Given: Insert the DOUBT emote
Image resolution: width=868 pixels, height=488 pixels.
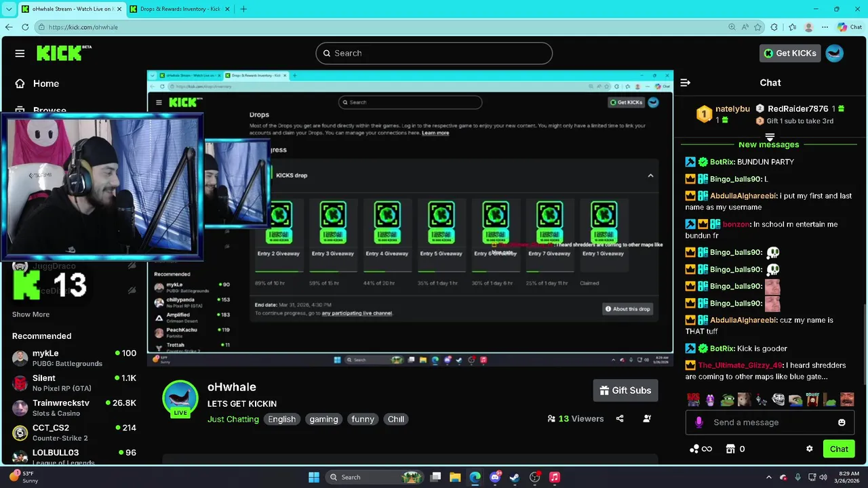Looking at the screenshot, I should [x=812, y=400].
